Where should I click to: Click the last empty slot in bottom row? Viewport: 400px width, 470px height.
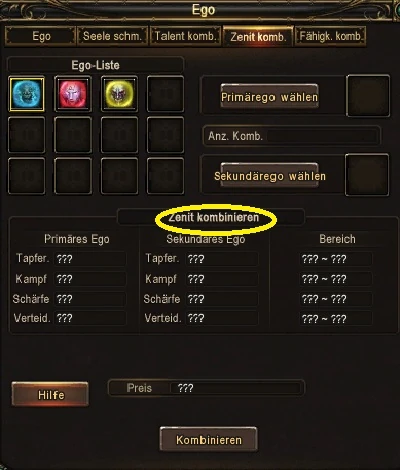click(165, 176)
